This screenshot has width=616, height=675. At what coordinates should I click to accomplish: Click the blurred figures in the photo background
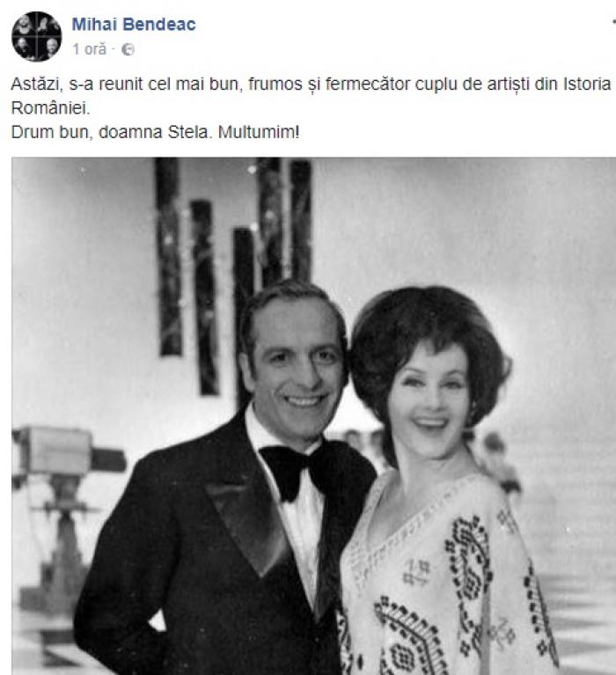coord(495,457)
